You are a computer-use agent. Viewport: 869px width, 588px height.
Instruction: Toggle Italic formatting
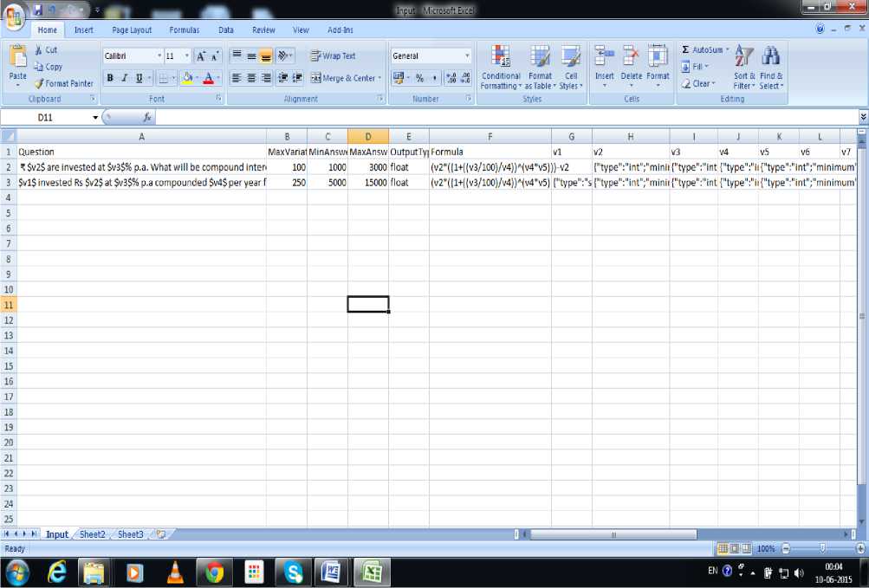pos(124,78)
